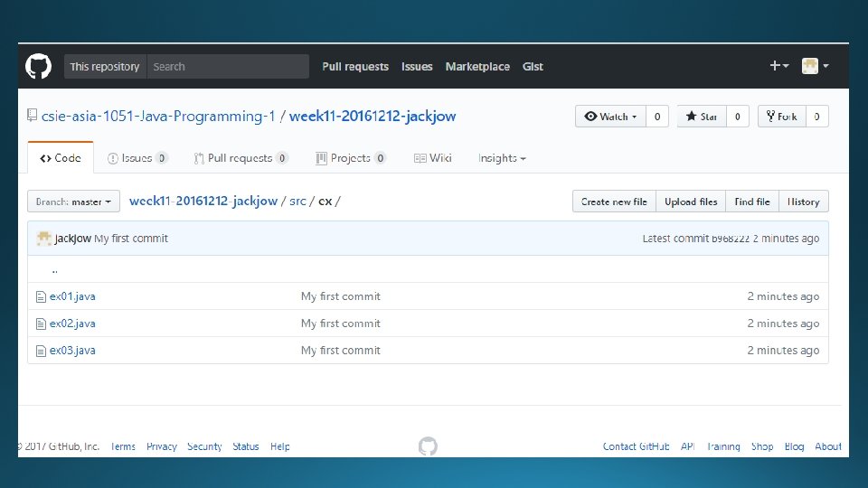Open the jackjow author link
The image size is (868, 488).
72,239
